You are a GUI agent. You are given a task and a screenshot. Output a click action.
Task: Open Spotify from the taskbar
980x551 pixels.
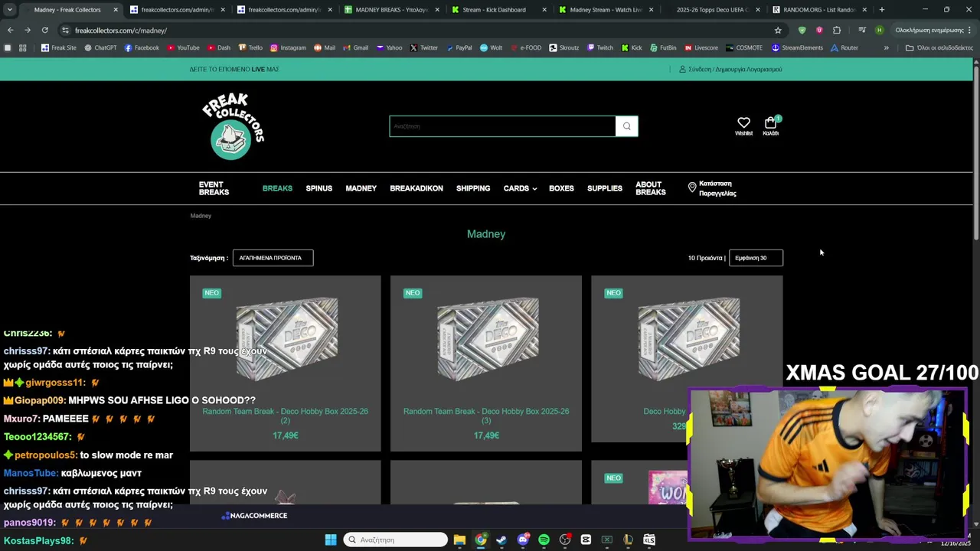pos(544,540)
